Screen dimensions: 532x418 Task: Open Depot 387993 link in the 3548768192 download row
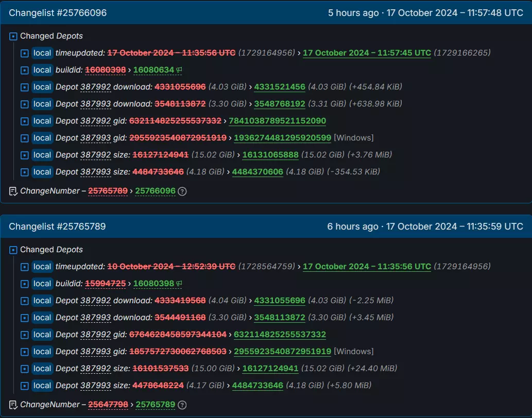[96, 104]
